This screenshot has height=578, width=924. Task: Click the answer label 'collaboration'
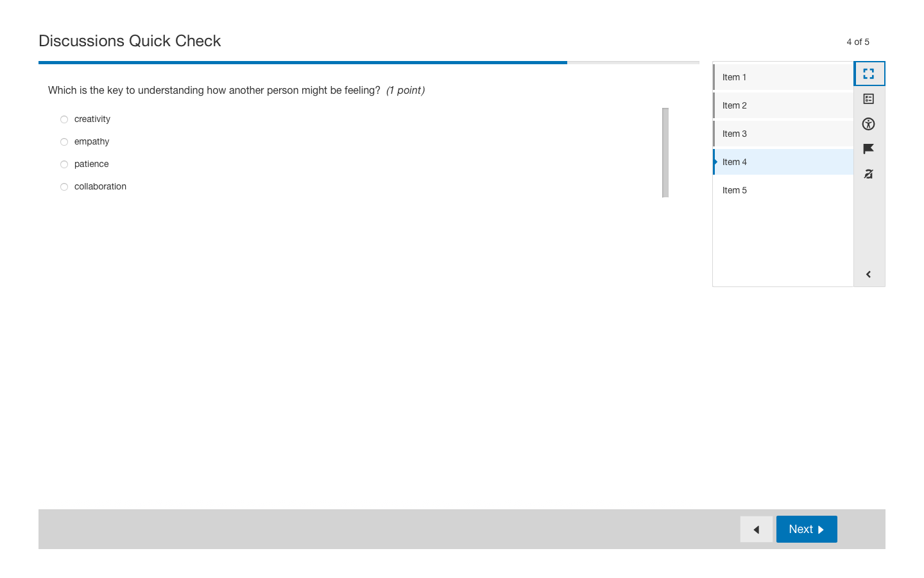100,186
